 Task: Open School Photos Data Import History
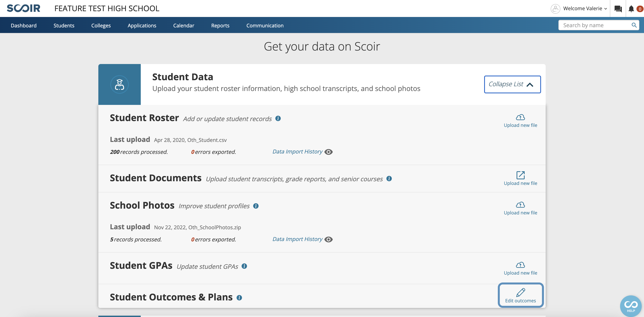[297, 239]
